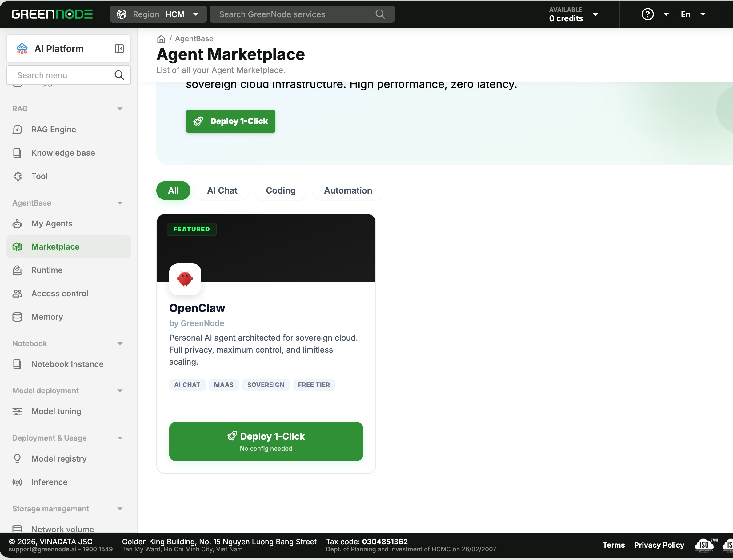Click the SOVEREIGN tag on OpenClaw

click(266, 385)
